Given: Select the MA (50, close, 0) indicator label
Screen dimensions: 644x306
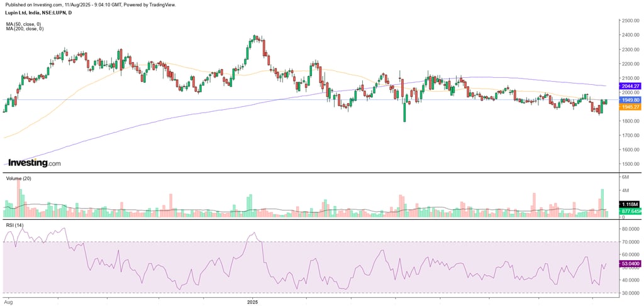Looking at the screenshot, I should pyautogui.click(x=25, y=25).
